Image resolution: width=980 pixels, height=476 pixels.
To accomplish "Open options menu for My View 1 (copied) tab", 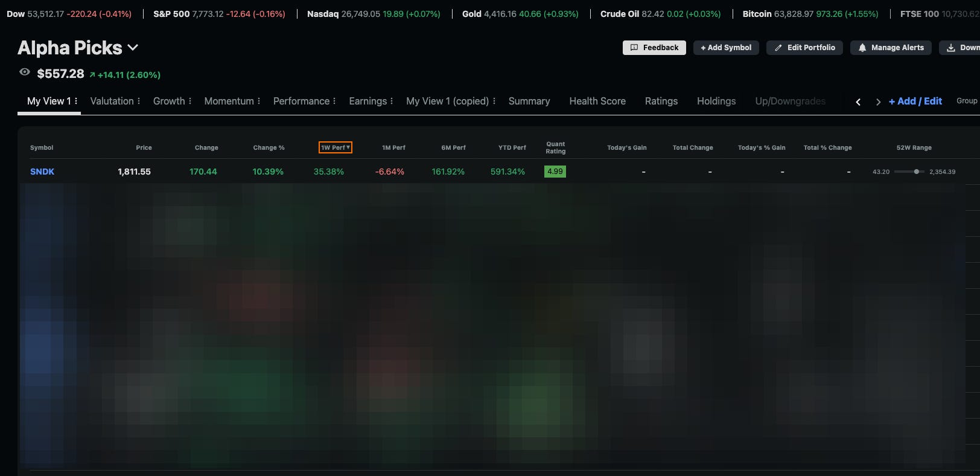I will [x=494, y=101].
